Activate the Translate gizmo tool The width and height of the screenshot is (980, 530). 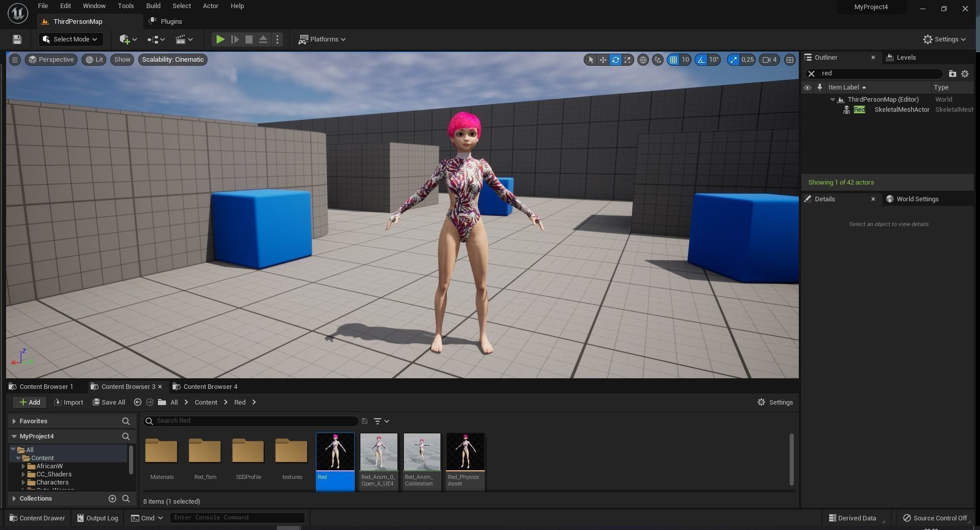coord(603,60)
